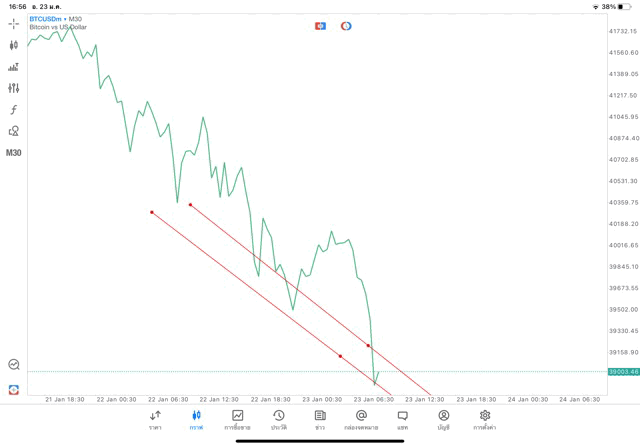Screen dimensions: 640x447
Task: Open the กล่องจดหมาย (Mailbox) tab
Action: pyautogui.click(x=360, y=420)
